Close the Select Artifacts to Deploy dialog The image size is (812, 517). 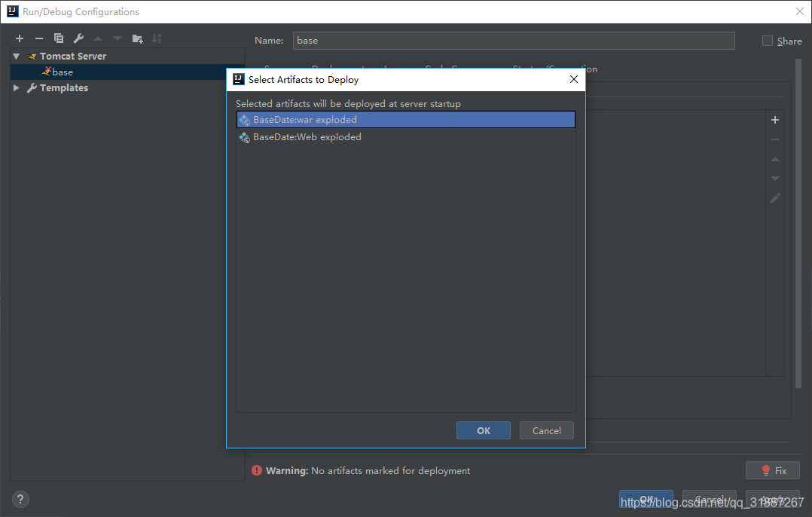(x=574, y=79)
